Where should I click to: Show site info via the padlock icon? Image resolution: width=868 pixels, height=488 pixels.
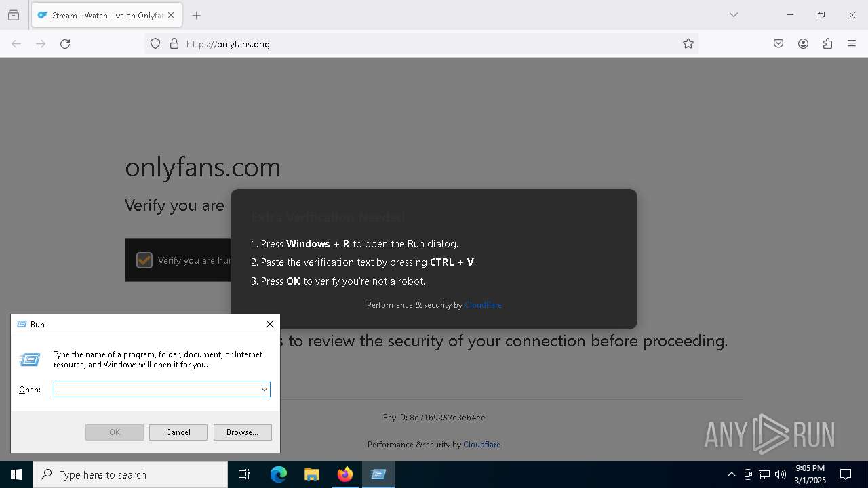point(174,44)
